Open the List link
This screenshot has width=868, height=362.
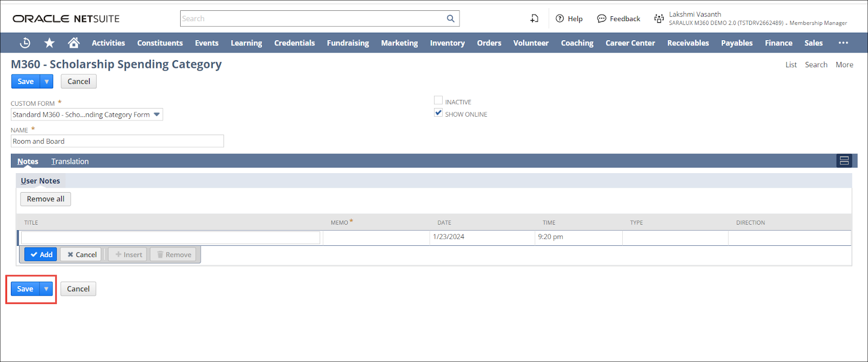[791, 65]
